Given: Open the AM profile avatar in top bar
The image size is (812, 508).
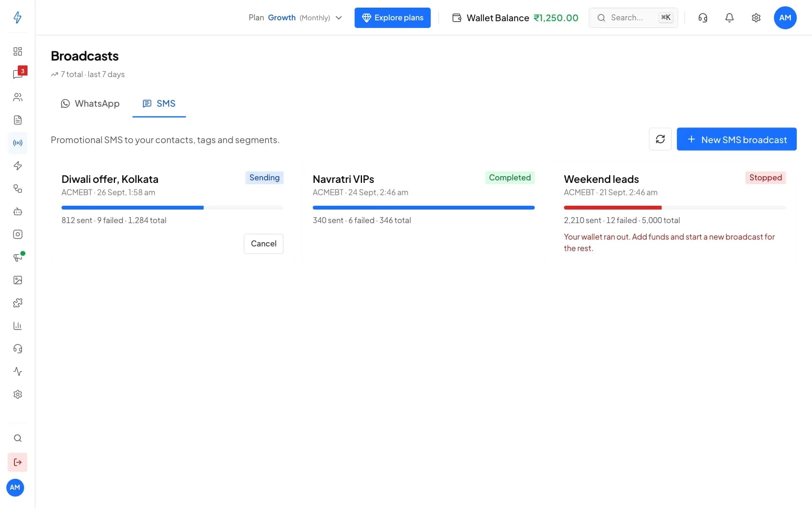Looking at the screenshot, I should pos(785,18).
